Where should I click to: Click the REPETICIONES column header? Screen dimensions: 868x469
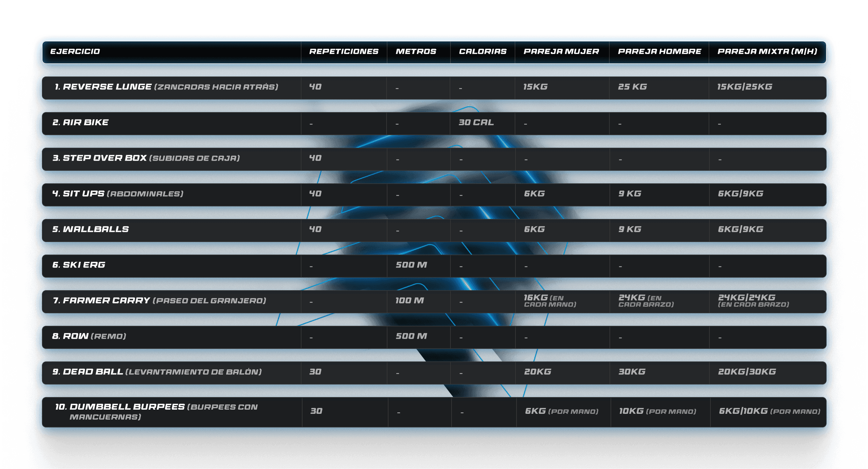tap(343, 52)
